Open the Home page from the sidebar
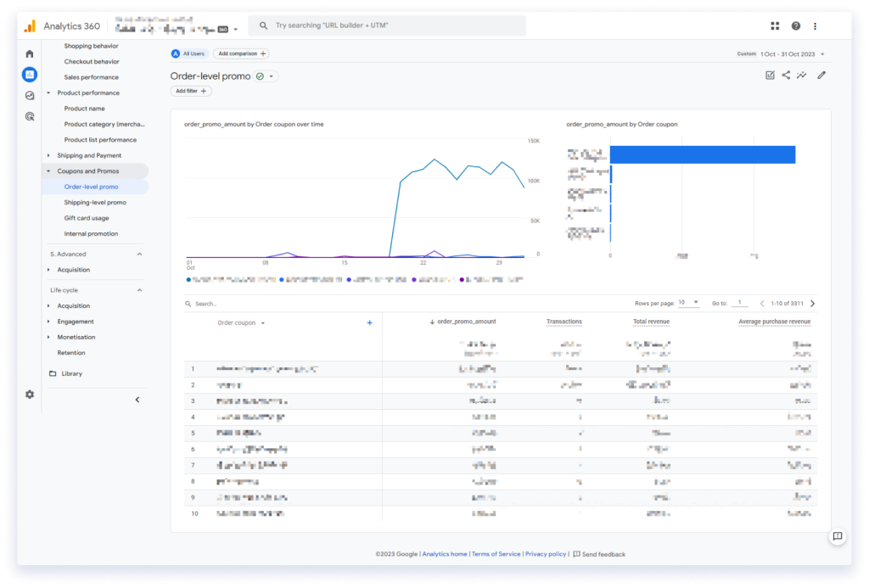Screen dimensions: 869x588 coord(29,53)
